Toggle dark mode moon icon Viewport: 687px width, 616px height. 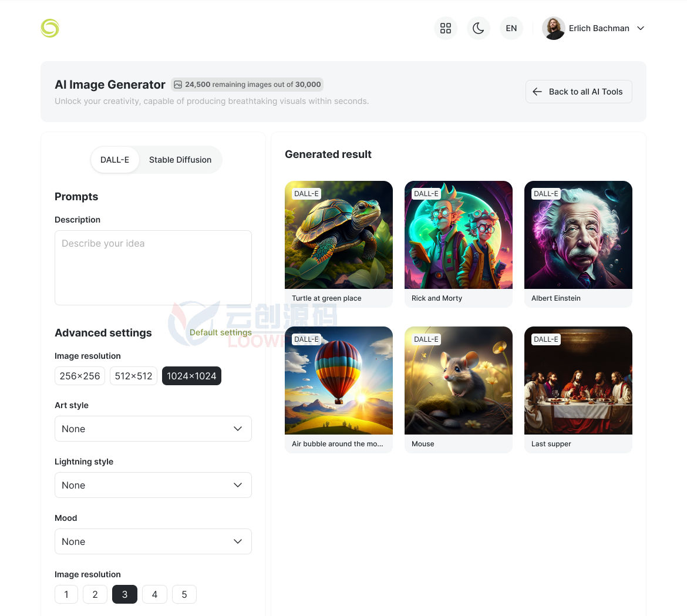479,28
